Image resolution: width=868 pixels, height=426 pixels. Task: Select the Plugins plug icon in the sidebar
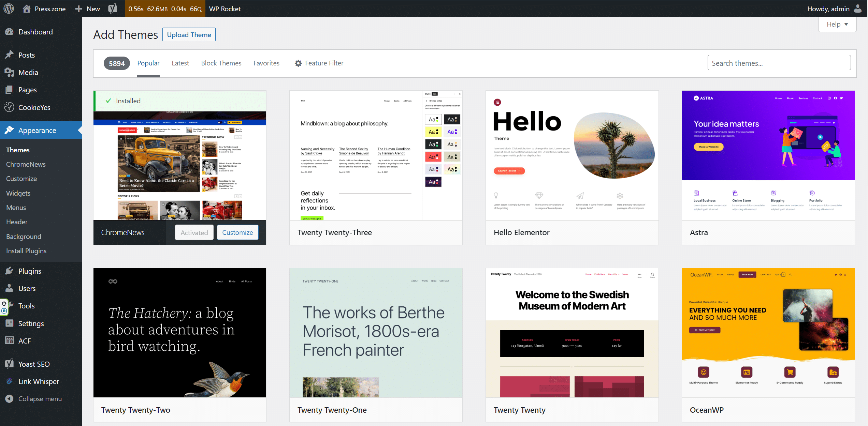[9, 271]
